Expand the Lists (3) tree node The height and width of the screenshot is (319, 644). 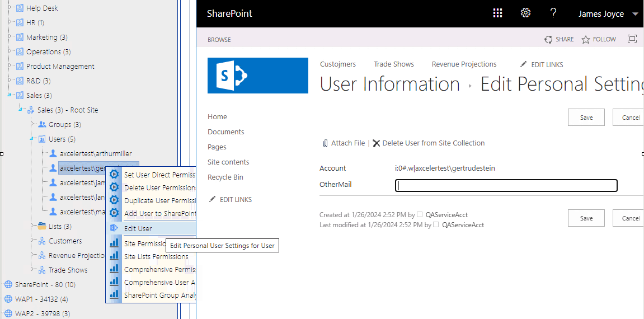point(32,226)
